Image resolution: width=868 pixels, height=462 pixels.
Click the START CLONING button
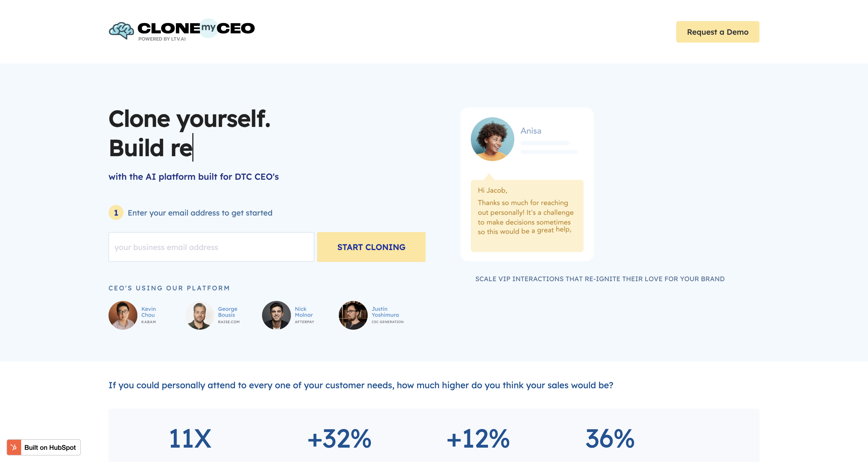371,247
